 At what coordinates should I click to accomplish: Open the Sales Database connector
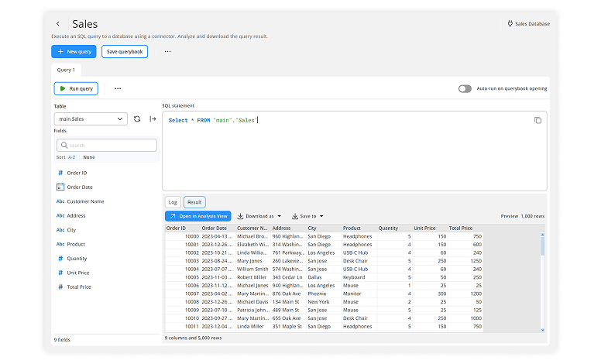click(528, 24)
